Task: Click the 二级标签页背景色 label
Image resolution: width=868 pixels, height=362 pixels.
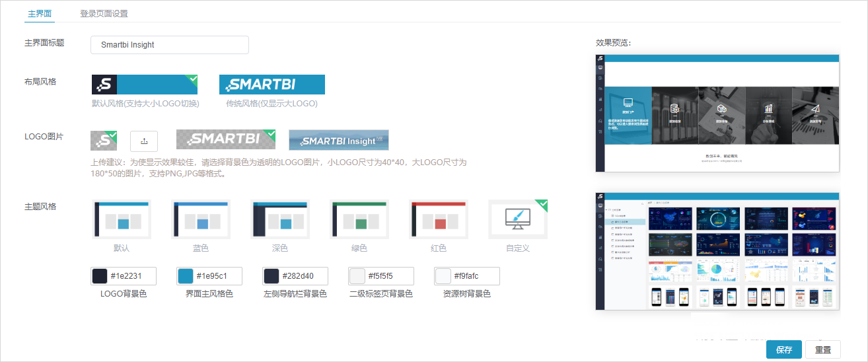Action: 381,294
